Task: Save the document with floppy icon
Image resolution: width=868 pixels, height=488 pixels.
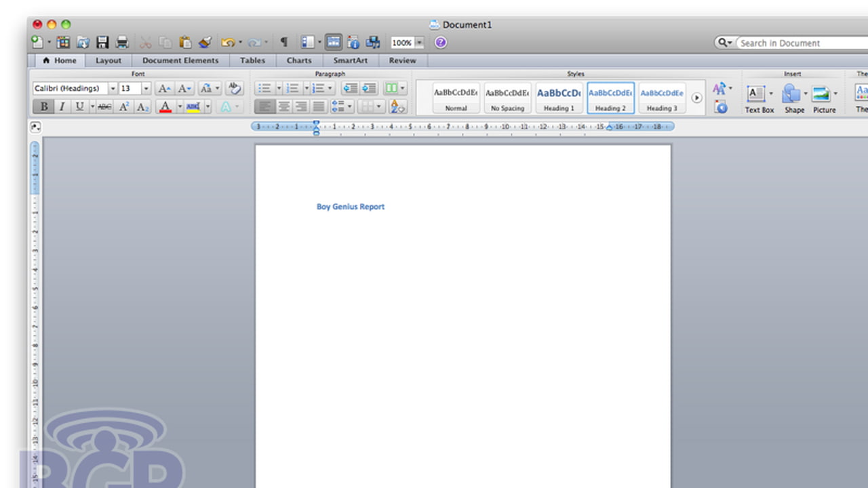Action: pos(102,42)
